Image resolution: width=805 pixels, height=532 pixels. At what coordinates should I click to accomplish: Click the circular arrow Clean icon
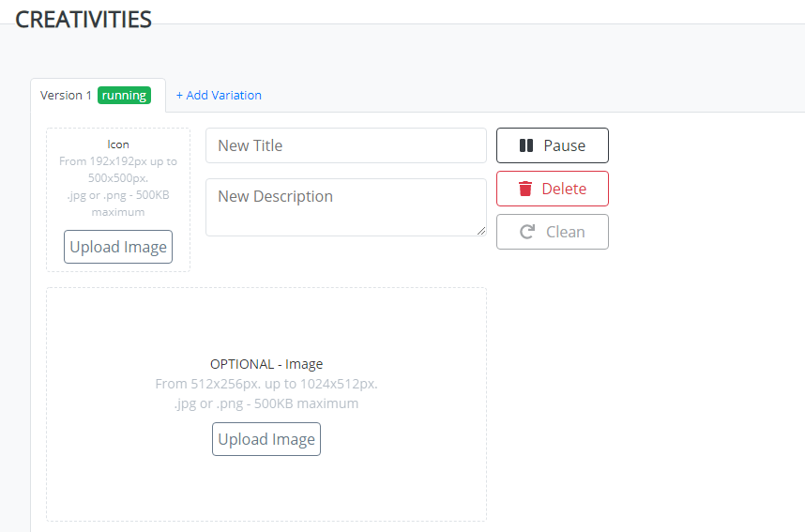coord(527,232)
